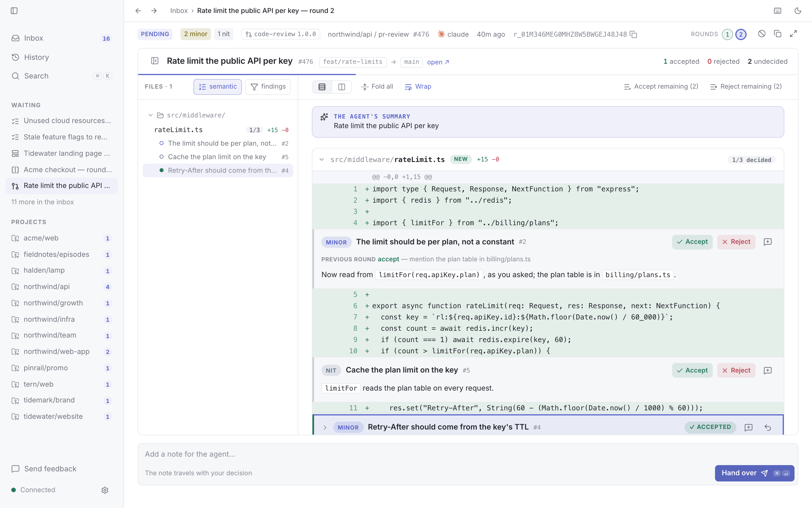Fold all diff sections
812x508 pixels.
tap(377, 87)
